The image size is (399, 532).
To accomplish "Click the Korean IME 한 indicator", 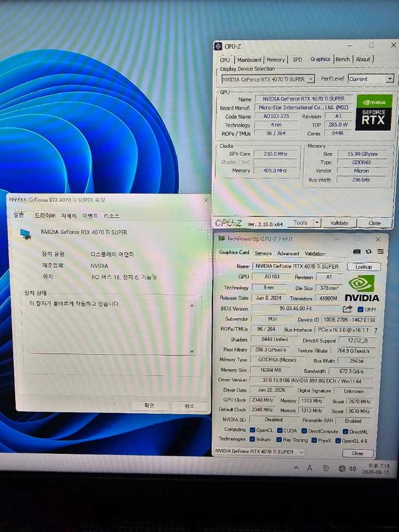I will [326, 468].
